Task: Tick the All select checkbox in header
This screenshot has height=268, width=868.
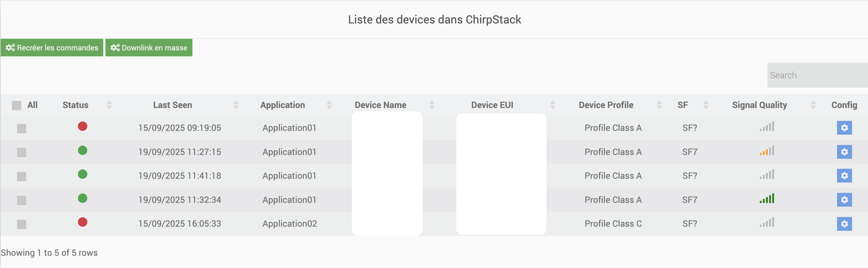Action: tap(17, 105)
